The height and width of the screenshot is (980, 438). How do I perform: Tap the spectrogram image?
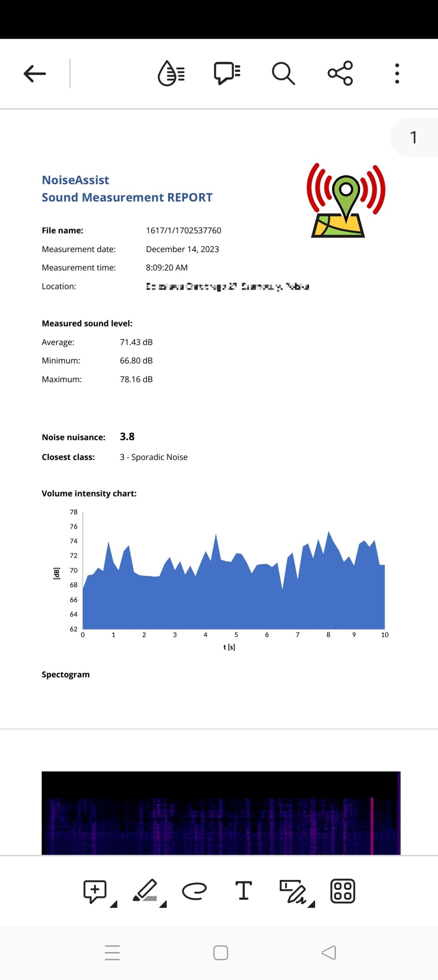click(221, 813)
